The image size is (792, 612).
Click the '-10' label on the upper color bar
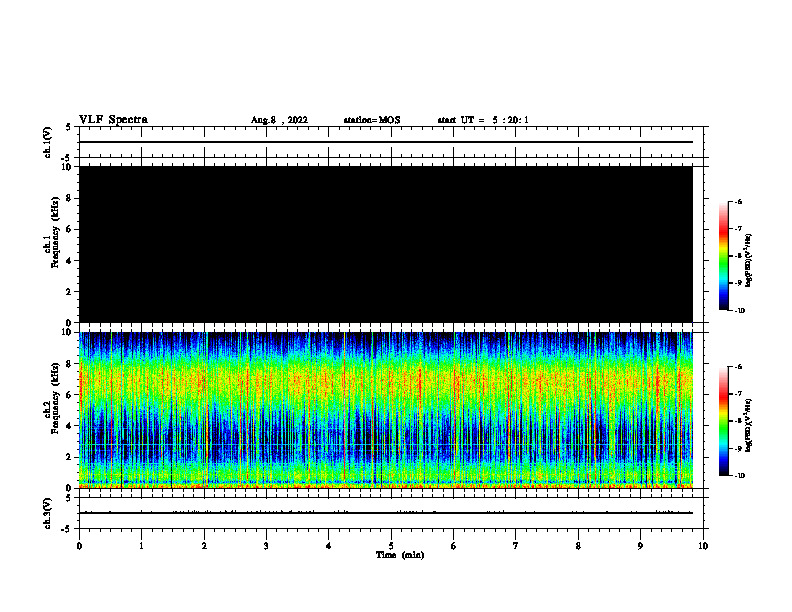(x=739, y=311)
